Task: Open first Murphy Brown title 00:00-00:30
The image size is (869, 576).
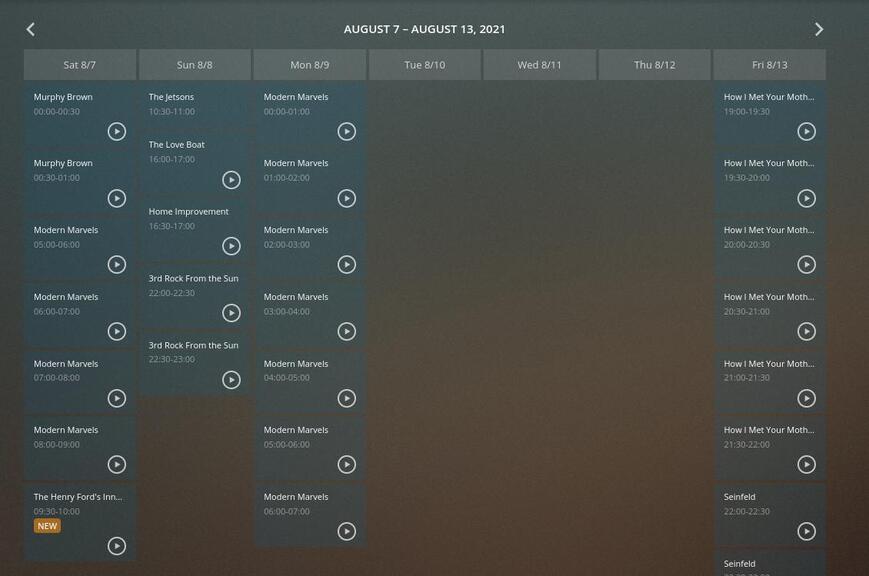Action: (x=63, y=97)
